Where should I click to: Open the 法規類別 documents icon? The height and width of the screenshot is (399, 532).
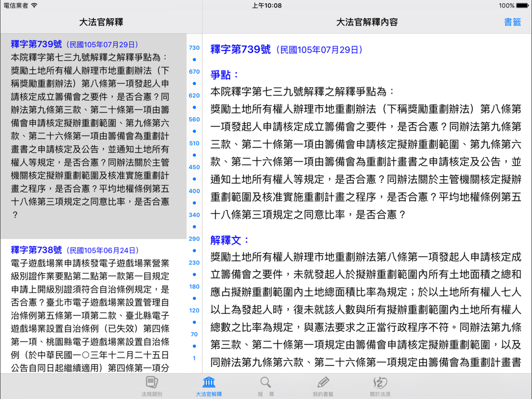pyautogui.click(x=151, y=384)
